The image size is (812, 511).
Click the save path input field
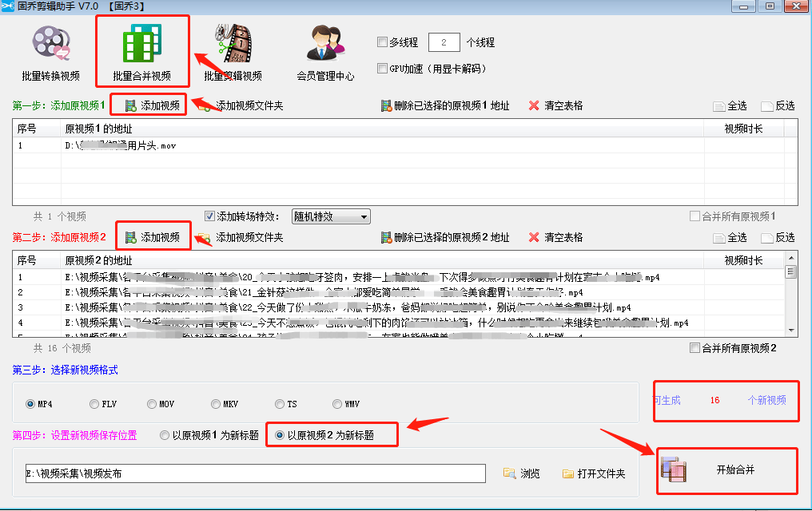255,473
